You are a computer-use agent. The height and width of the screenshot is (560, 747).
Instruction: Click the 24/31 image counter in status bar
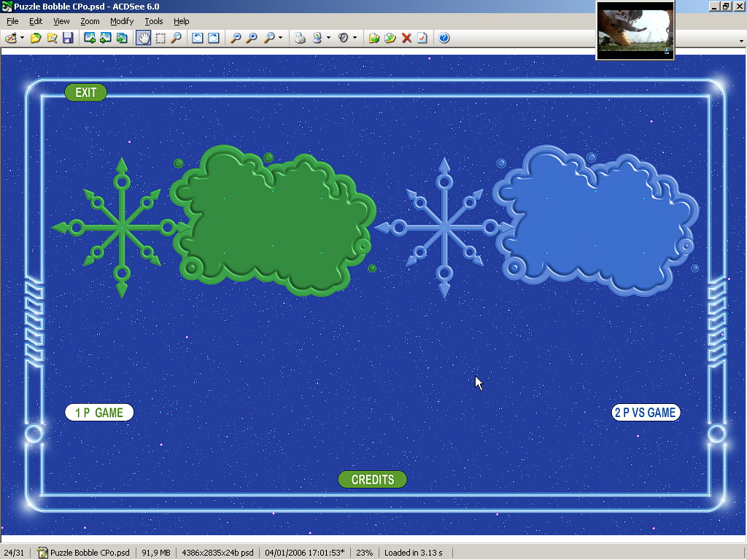tap(14, 553)
